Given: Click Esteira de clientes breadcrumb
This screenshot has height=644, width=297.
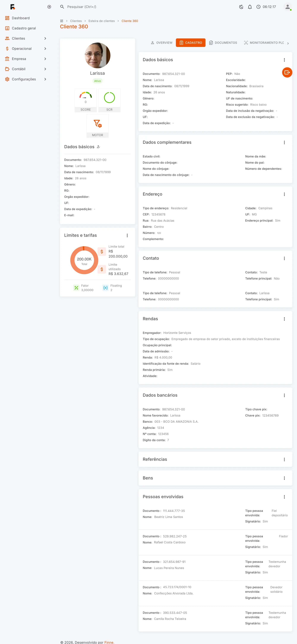Looking at the screenshot, I should point(102,21).
